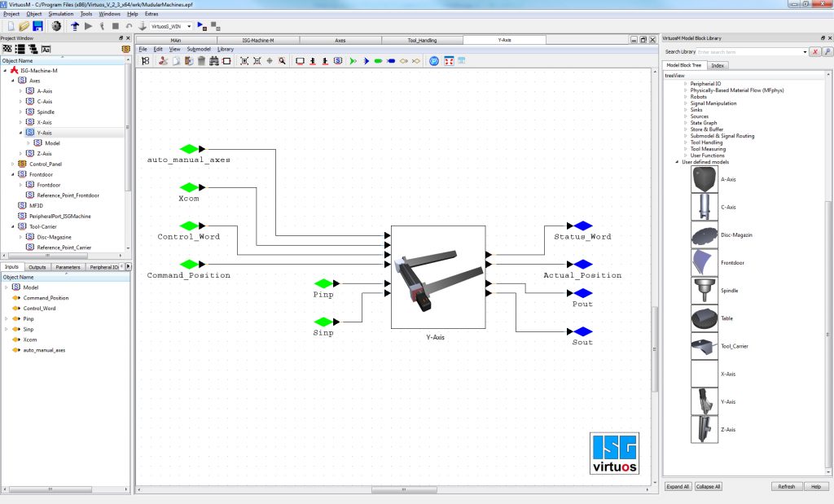Select the blue Status_Word output diamond
This screenshot has width=834, height=504.
(x=583, y=227)
